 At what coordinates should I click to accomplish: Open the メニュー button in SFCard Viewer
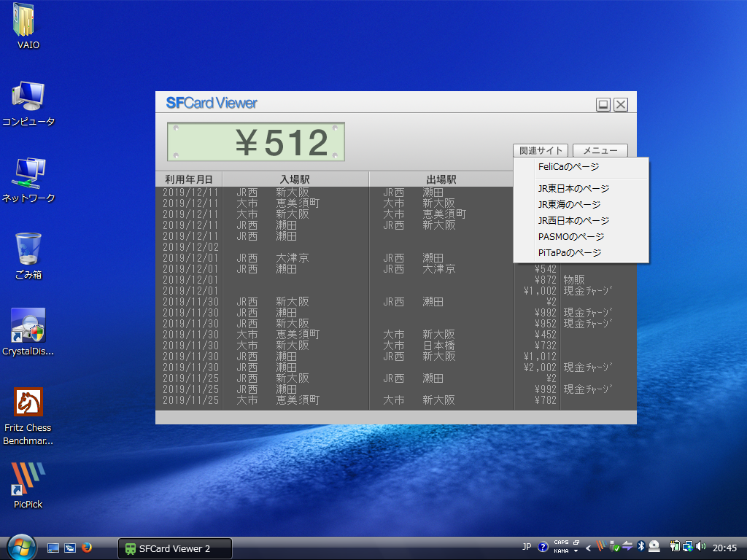pos(600,150)
